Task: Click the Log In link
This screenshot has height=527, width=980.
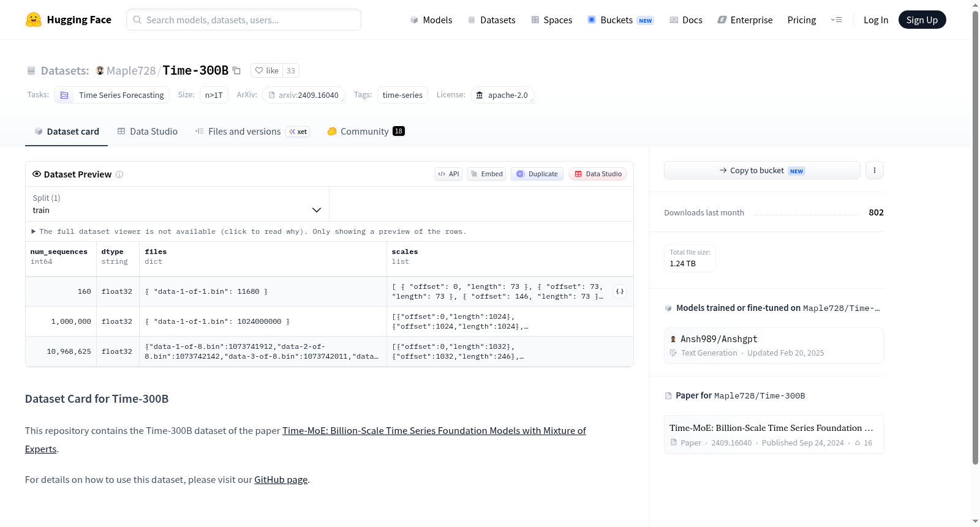Action: click(x=876, y=20)
